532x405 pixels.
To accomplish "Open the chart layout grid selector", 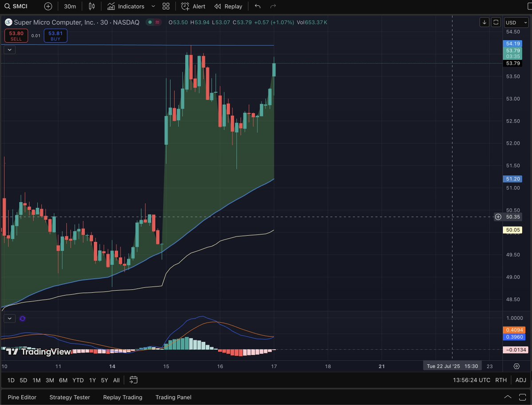I will pyautogui.click(x=166, y=6).
